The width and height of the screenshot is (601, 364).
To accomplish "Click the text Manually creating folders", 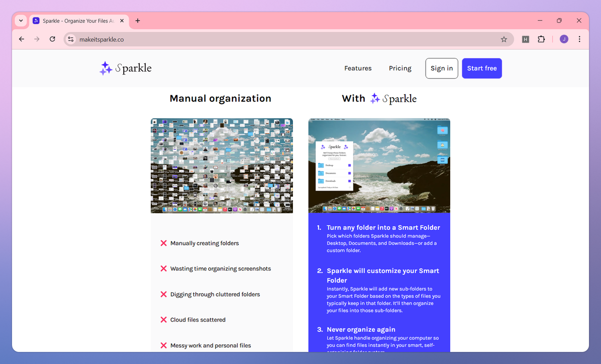I will click(x=204, y=243).
